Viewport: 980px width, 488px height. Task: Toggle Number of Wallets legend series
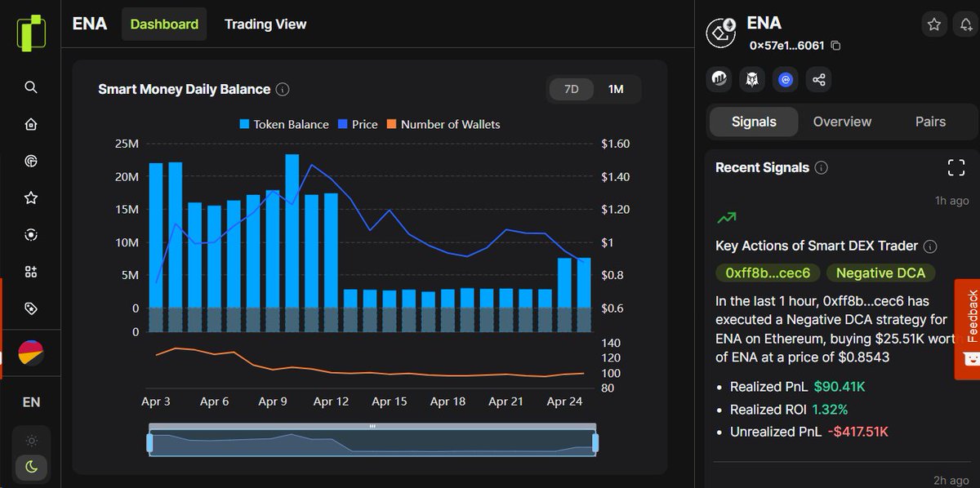tap(443, 124)
